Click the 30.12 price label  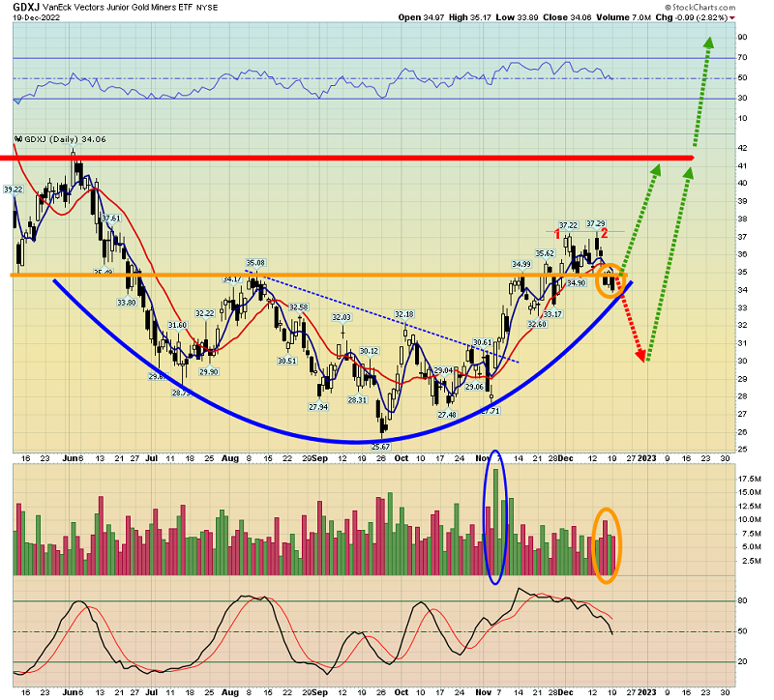click(x=370, y=351)
